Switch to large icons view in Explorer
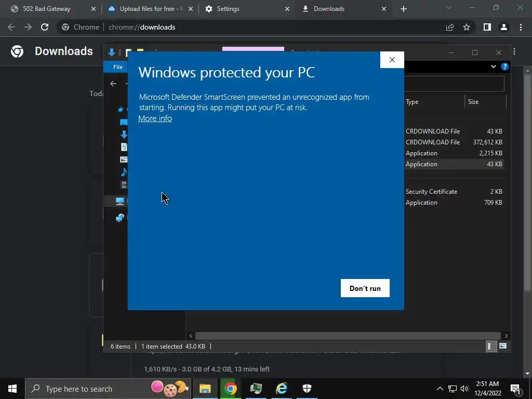The height and width of the screenshot is (399, 532). tap(503, 346)
